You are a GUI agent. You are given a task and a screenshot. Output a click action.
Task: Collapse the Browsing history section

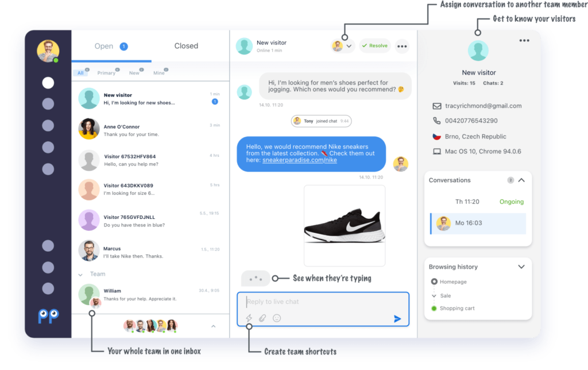pos(521,267)
